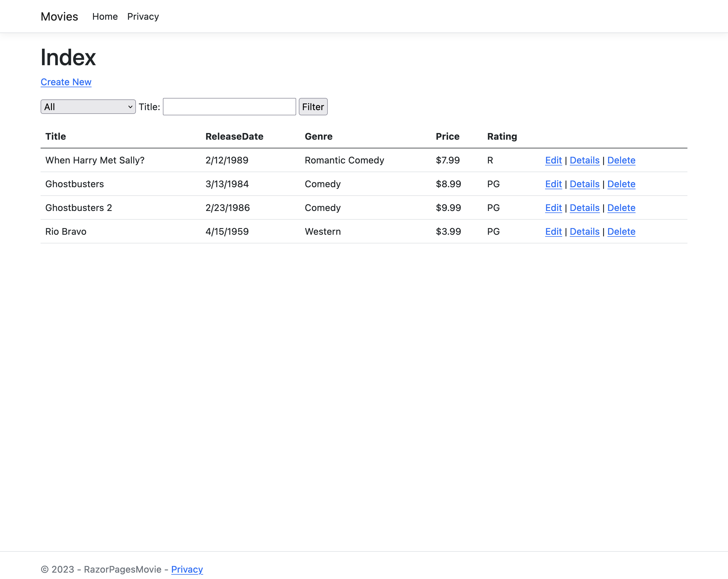Open the genre dropdown showing All
The width and height of the screenshot is (728, 579).
point(88,107)
